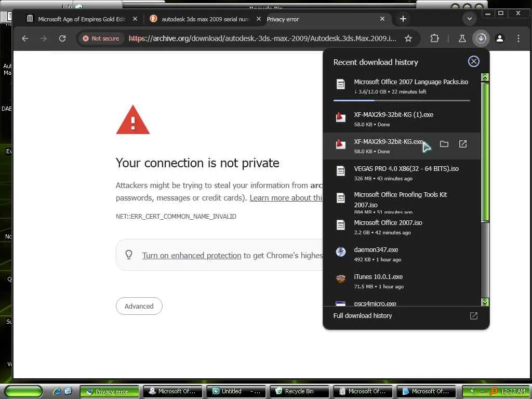
Task: Click download list scrollbar down arrow
Action: click(485, 302)
